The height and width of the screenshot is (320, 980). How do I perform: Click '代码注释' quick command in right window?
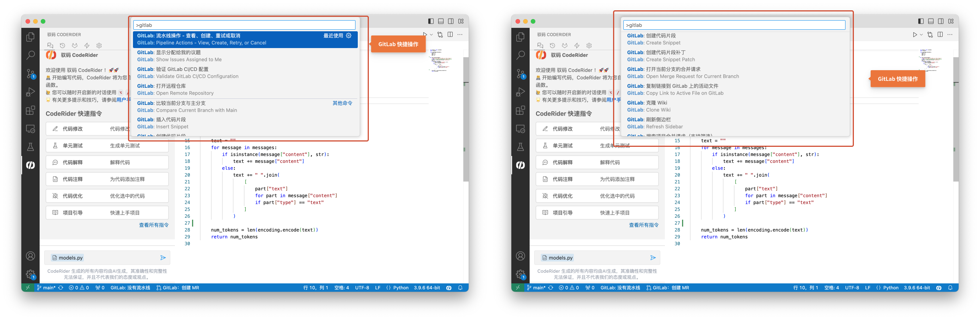(597, 179)
